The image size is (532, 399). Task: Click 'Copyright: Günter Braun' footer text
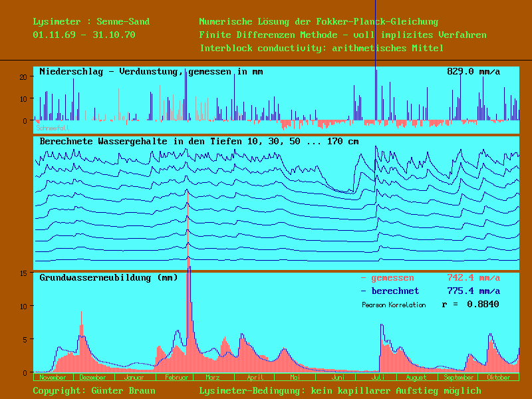[94, 391]
